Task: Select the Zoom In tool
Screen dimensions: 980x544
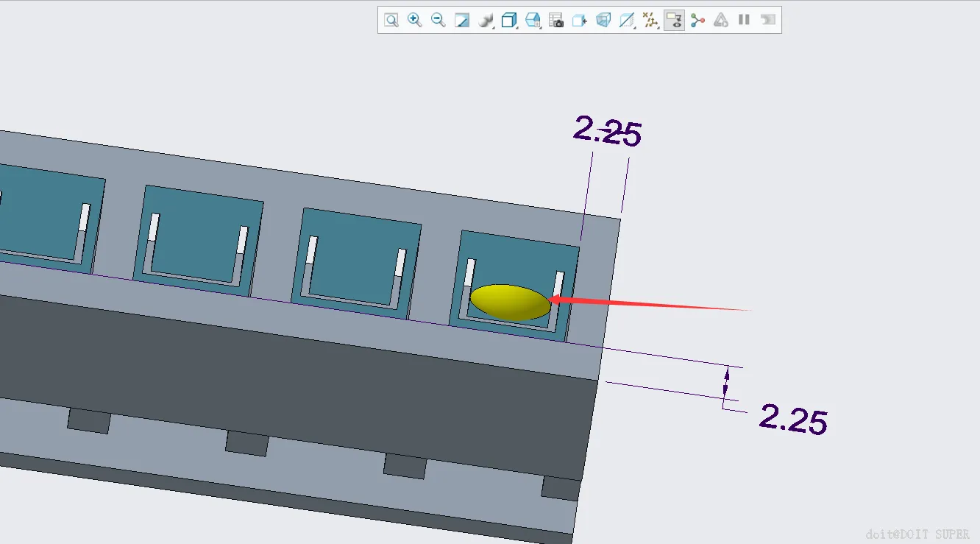Action: (x=415, y=21)
